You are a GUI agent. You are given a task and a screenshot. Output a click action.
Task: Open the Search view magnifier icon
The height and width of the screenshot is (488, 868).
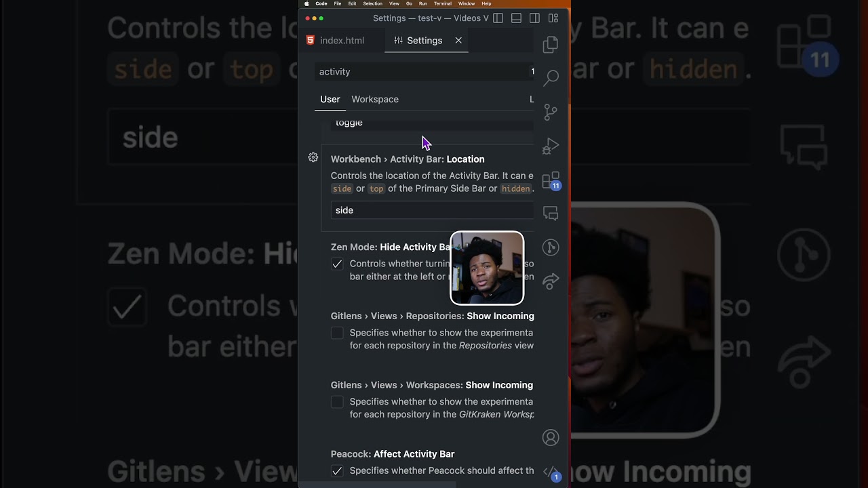pyautogui.click(x=551, y=78)
